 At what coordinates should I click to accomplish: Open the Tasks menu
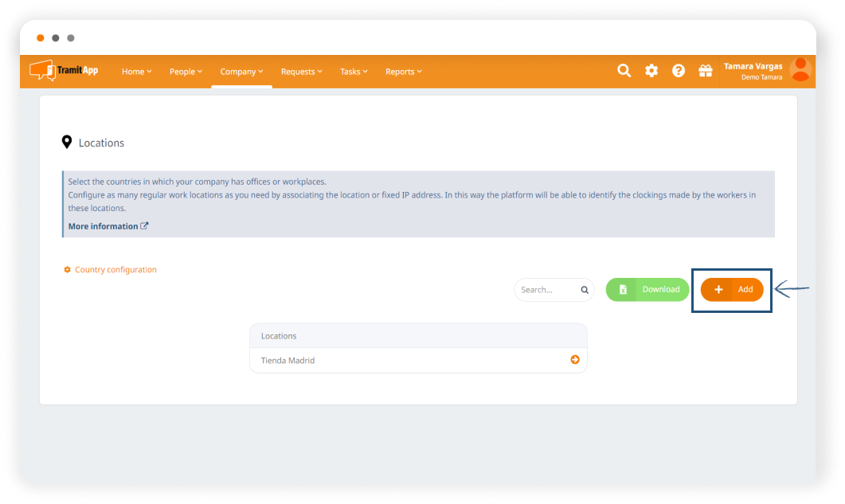coord(354,72)
